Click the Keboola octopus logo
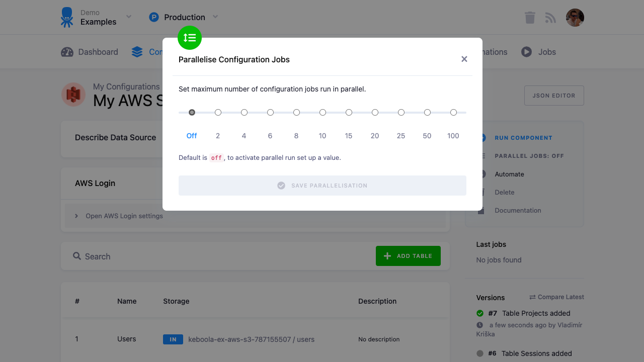 [66, 17]
